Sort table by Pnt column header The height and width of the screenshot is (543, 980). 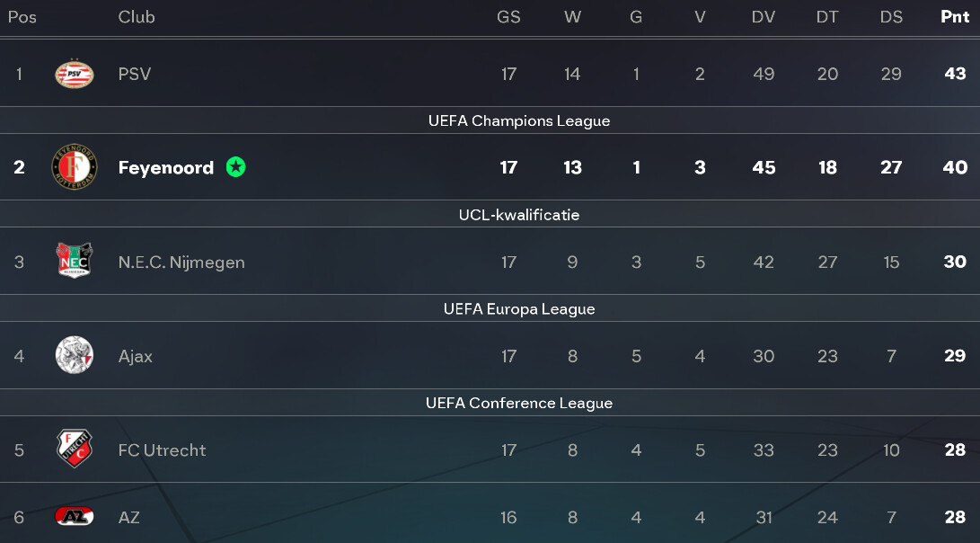pyautogui.click(x=955, y=17)
